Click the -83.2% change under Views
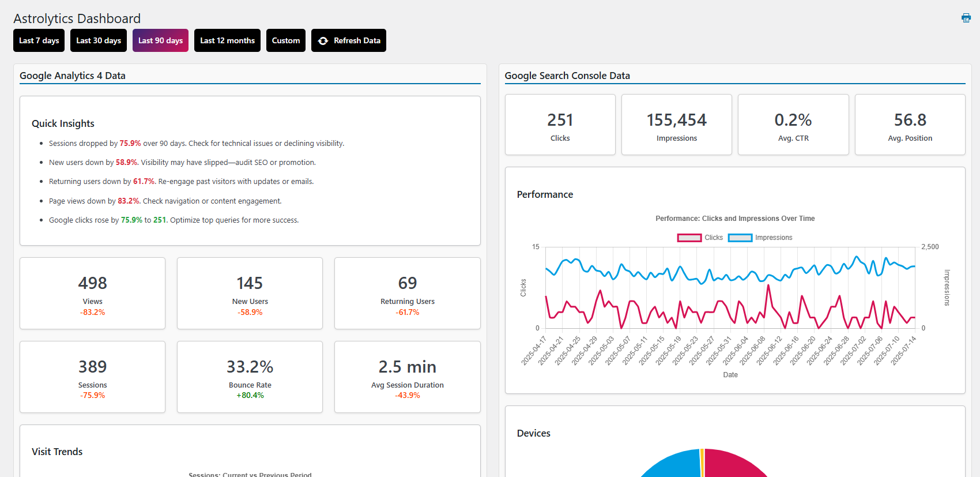 point(92,312)
